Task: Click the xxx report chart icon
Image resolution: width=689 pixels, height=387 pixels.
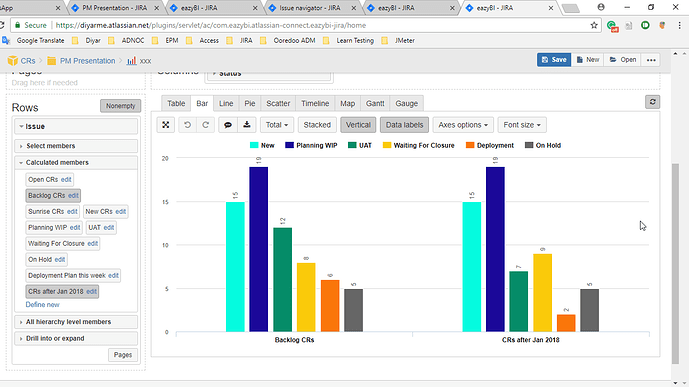Action: point(131,61)
